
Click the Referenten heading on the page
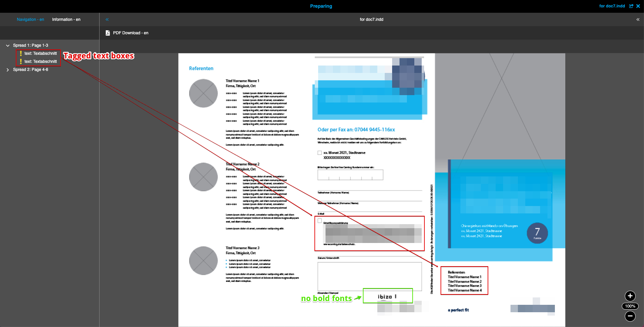pos(201,68)
